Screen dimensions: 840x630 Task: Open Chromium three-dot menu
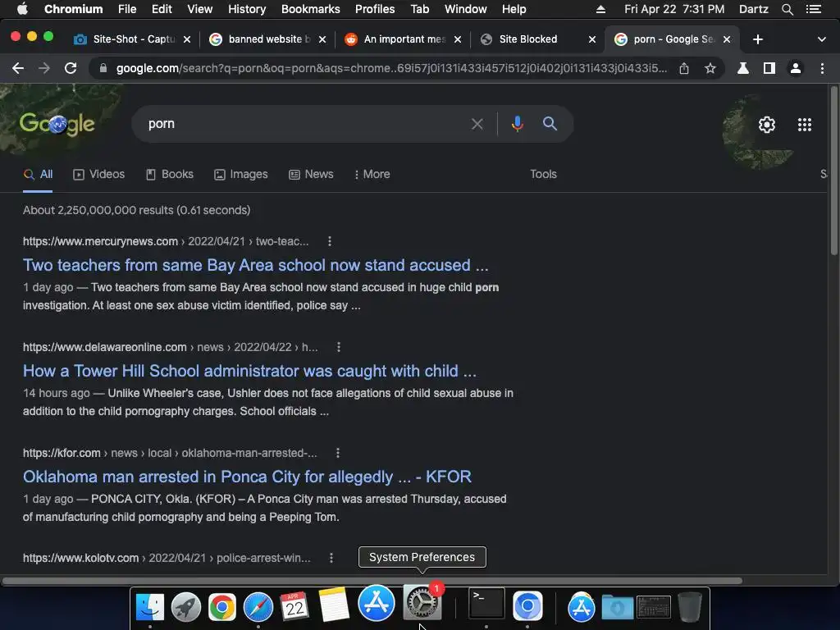[822, 69]
